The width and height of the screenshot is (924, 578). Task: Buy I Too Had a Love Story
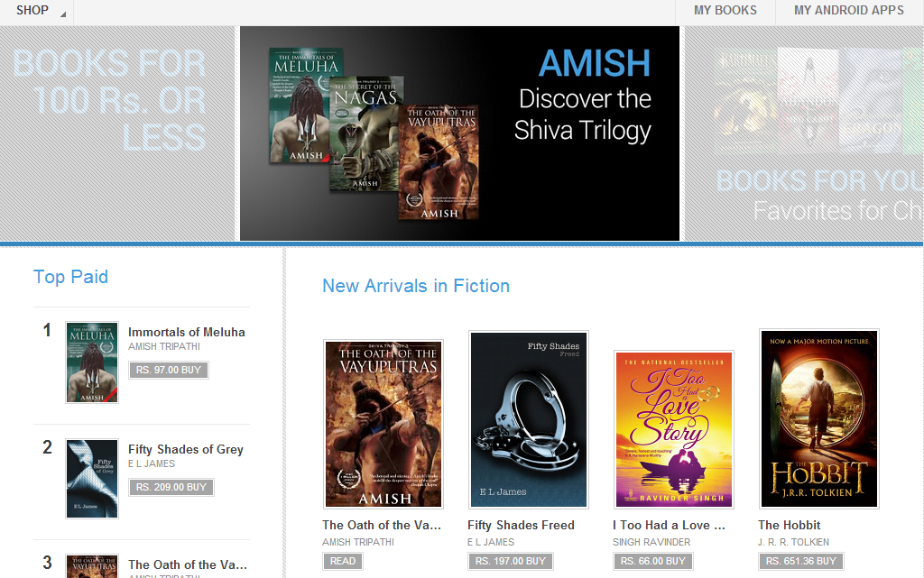pyautogui.click(x=653, y=561)
